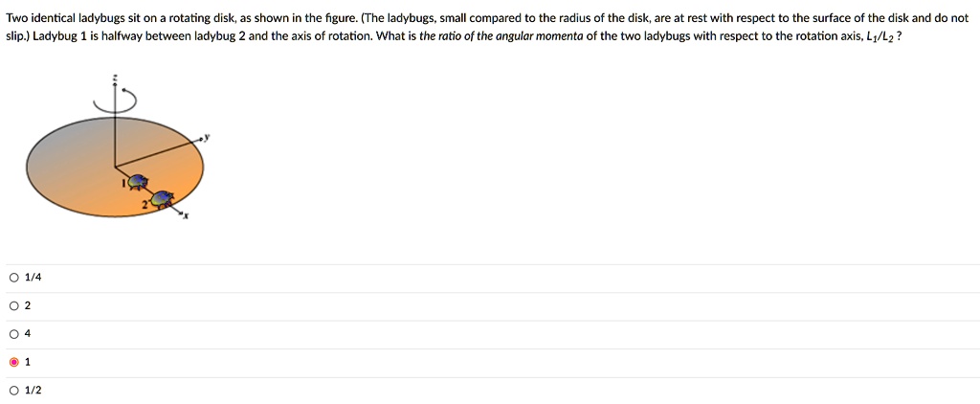Click the y label at the axis end

[207, 137]
